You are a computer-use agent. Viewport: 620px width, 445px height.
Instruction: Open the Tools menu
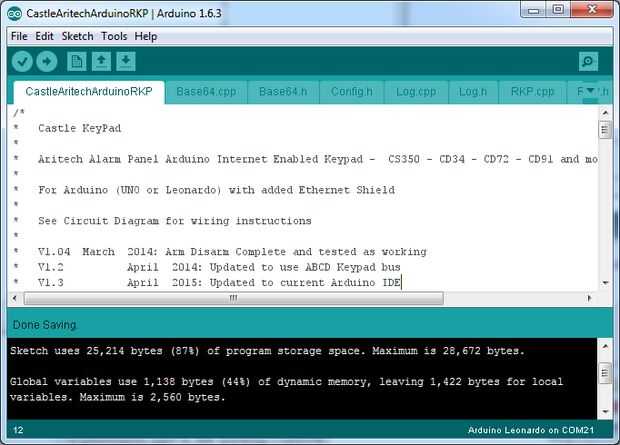click(114, 36)
